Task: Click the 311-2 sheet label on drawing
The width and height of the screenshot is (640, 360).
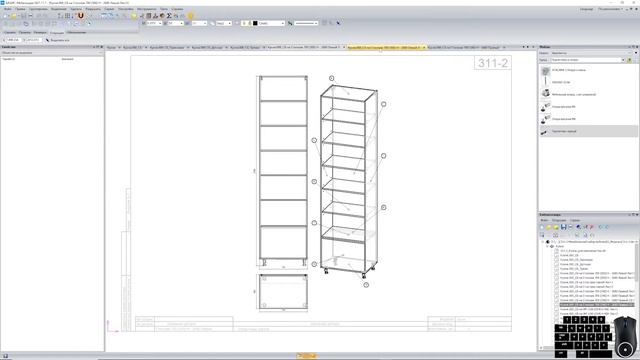Action: (493, 63)
